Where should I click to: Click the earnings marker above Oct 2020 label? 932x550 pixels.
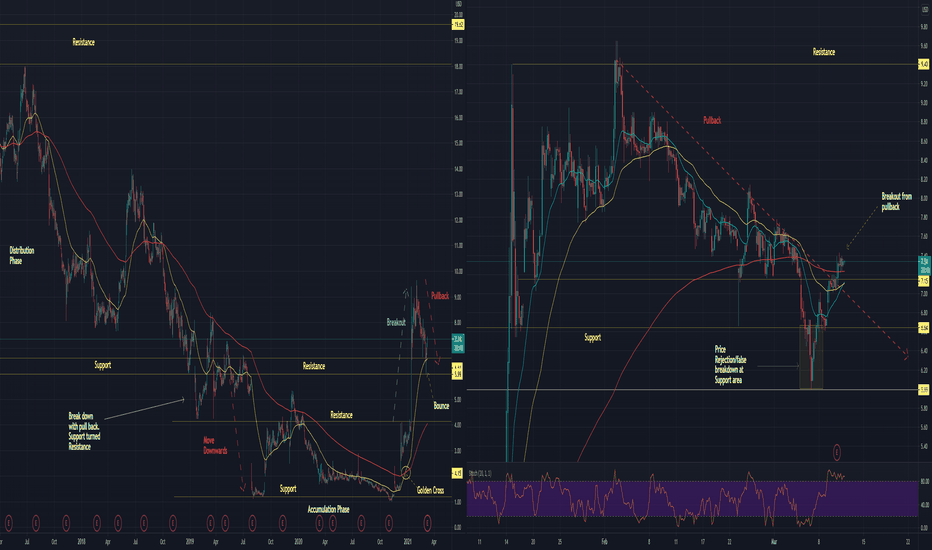tap(389, 523)
